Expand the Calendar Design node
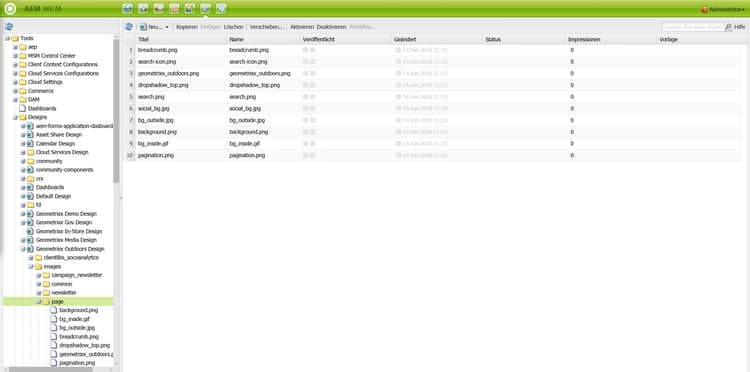 click(23, 143)
